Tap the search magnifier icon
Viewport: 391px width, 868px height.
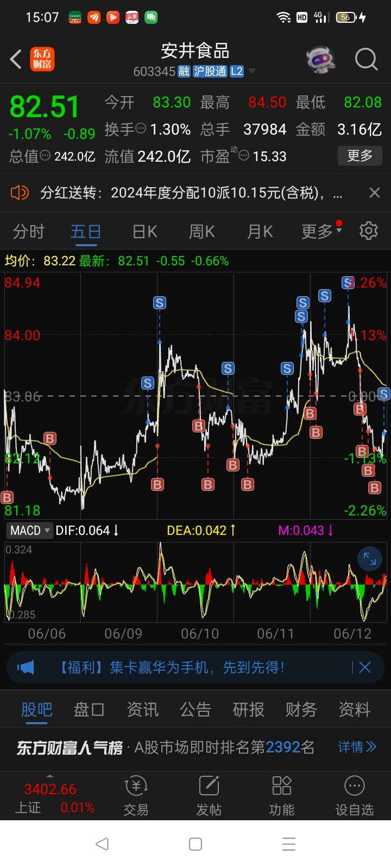tap(366, 59)
